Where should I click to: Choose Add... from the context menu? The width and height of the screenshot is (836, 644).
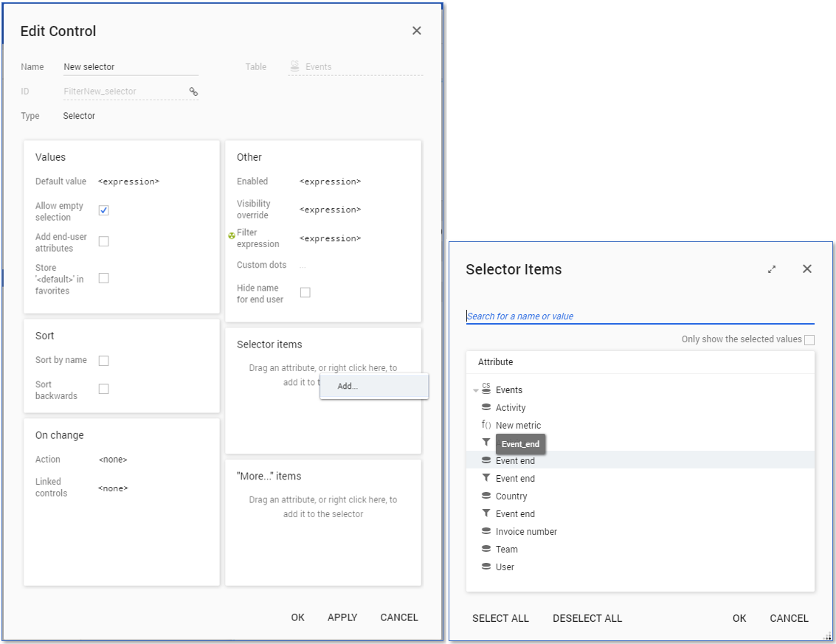click(x=348, y=386)
